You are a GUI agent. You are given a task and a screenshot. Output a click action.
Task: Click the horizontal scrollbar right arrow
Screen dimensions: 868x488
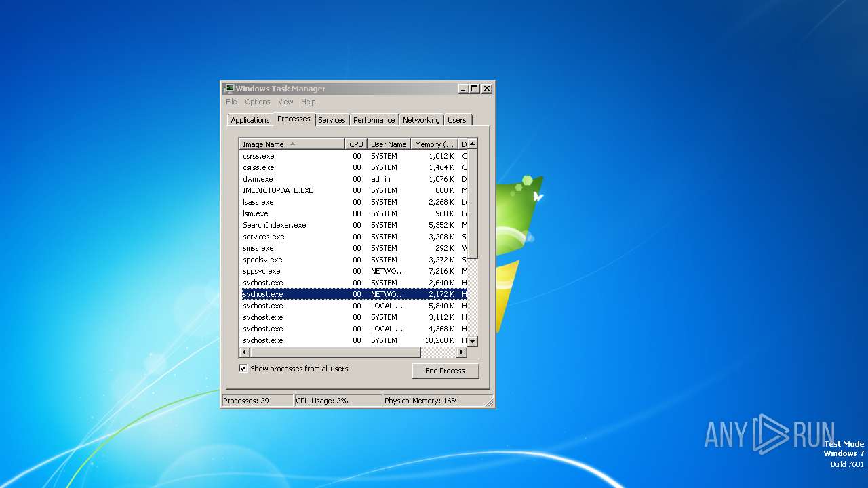click(462, 352)
